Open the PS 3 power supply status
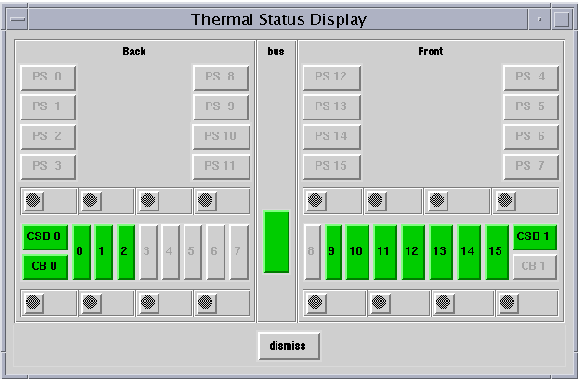580x380 pixels. [48, 167]
